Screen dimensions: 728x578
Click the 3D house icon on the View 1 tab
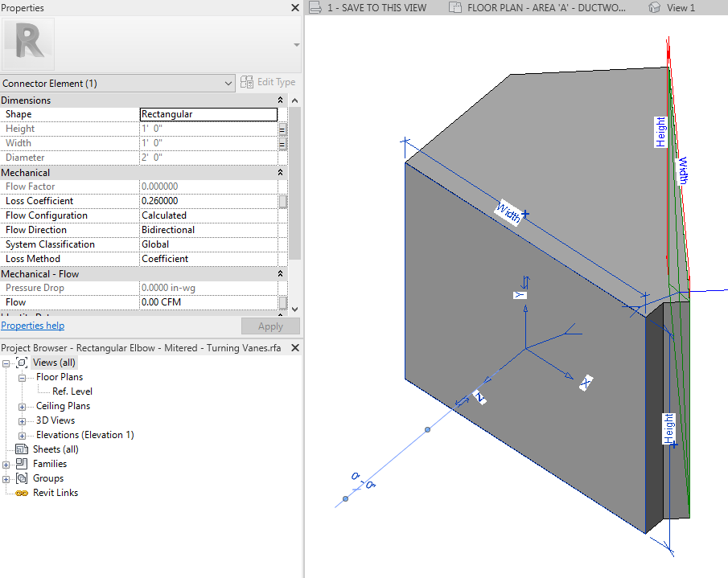(x=654, y=7)
